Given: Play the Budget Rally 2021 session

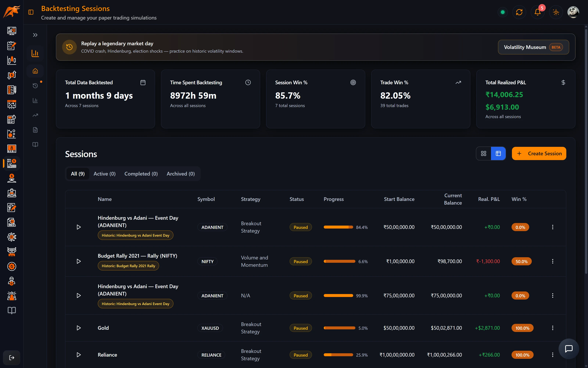Looking at the screenshot, I should [78, 261].
